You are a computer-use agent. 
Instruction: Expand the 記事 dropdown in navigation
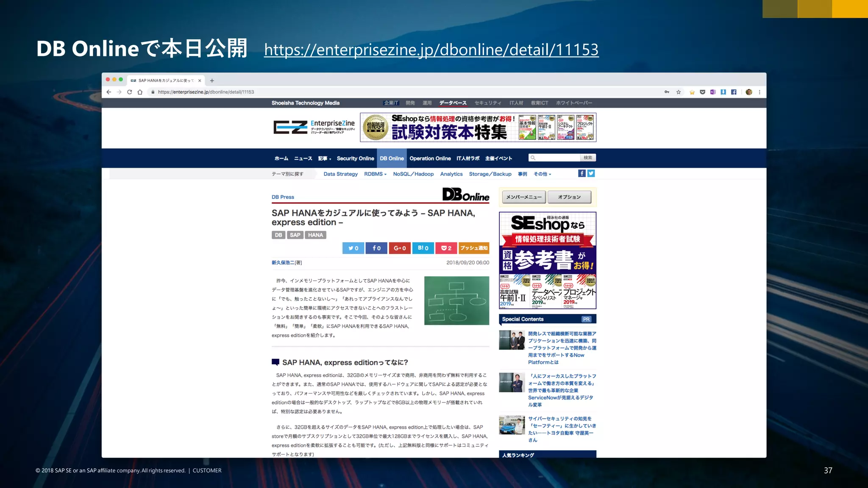point(325,158)
